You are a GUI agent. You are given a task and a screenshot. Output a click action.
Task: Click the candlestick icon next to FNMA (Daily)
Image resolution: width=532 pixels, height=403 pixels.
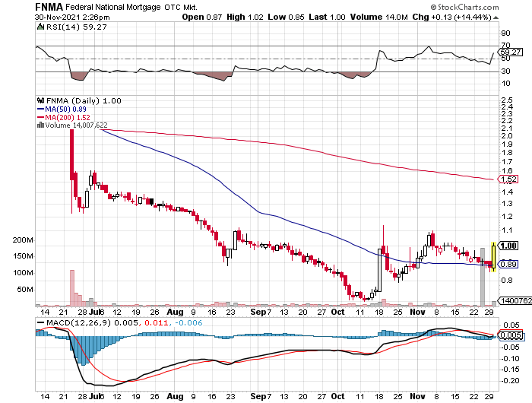[41, 100]
